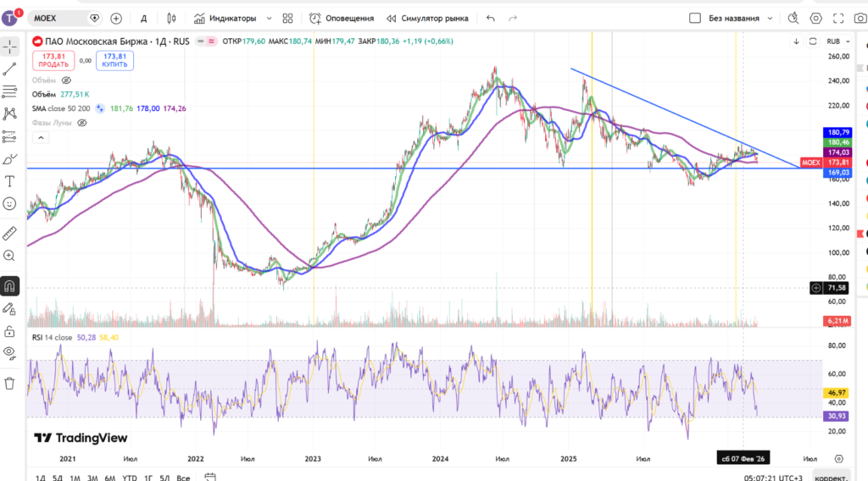Open chart settings hexagon icon
The height and width of the screenshot is (481, 868).
816,19
